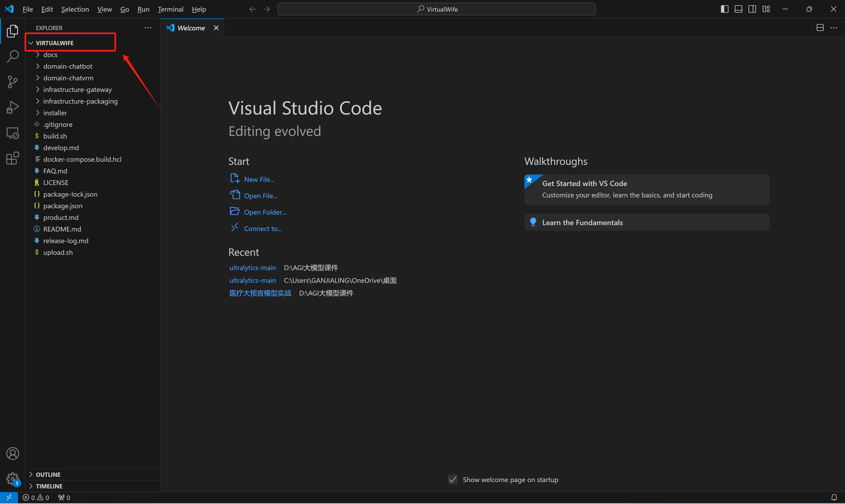This screenshot has width=845, height=504.
Task: Go back with the navigation arrow
Action: (x=252, y=9)
